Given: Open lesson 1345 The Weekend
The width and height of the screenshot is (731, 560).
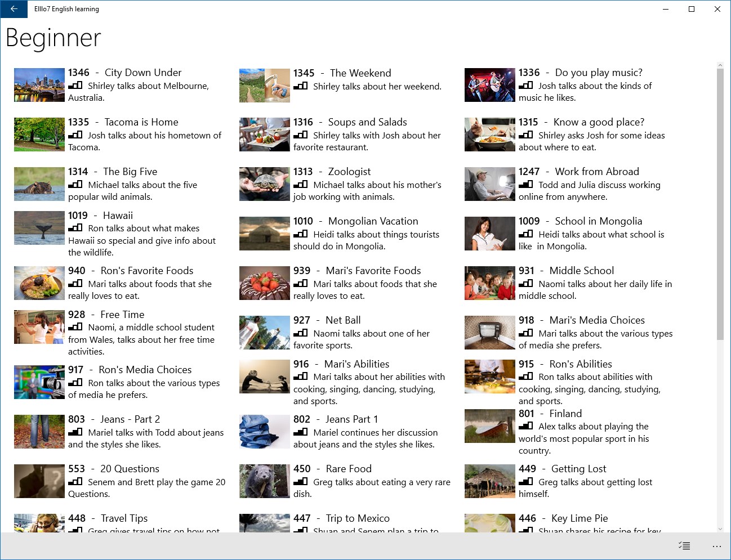Looking at the screenshot, I should [360, 73].
